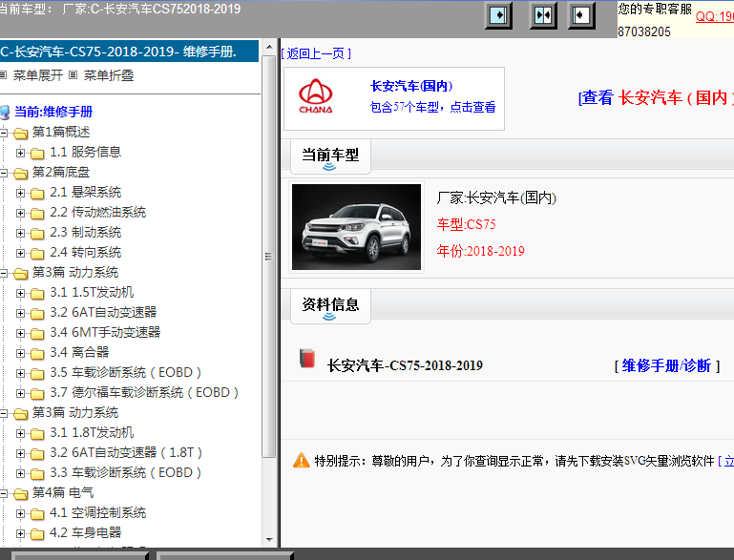Click open folder icon of 第1篇概述
The height and width of the screenshot is (560, 734).
pyautogui.click(x=21, y=134)
